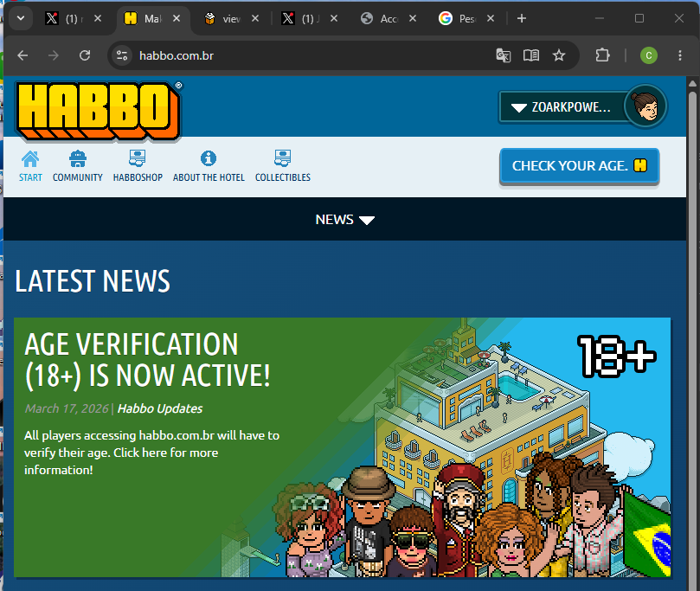Minimize the Chrome window
Viewport: 700px width, 591px height.
click(600, 18)
